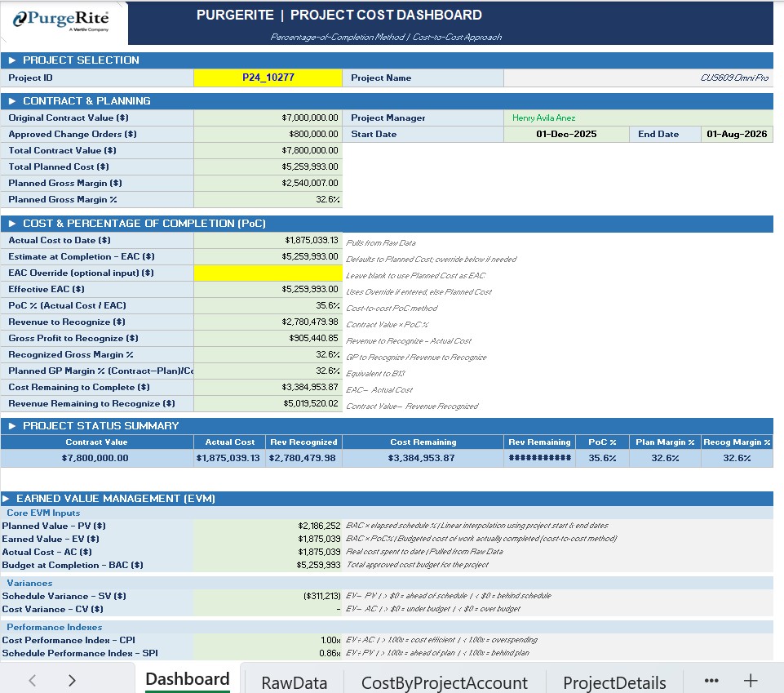The image size is (784, 693).
Task: Select the yellow EAC Override input cell
Action: click(268, 273)
